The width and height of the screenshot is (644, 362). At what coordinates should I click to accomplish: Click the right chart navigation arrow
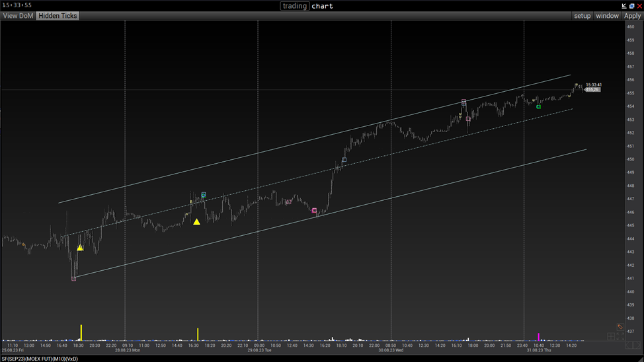tap(637, 345)
